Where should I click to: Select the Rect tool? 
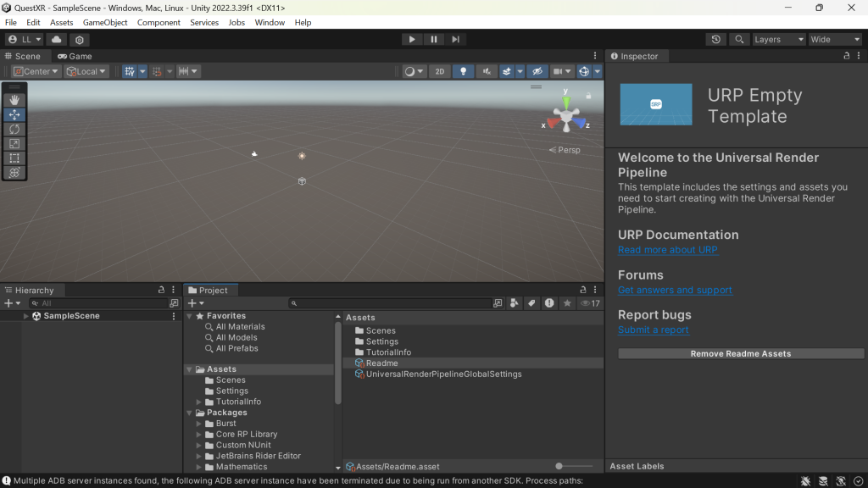tap(14, 158)
